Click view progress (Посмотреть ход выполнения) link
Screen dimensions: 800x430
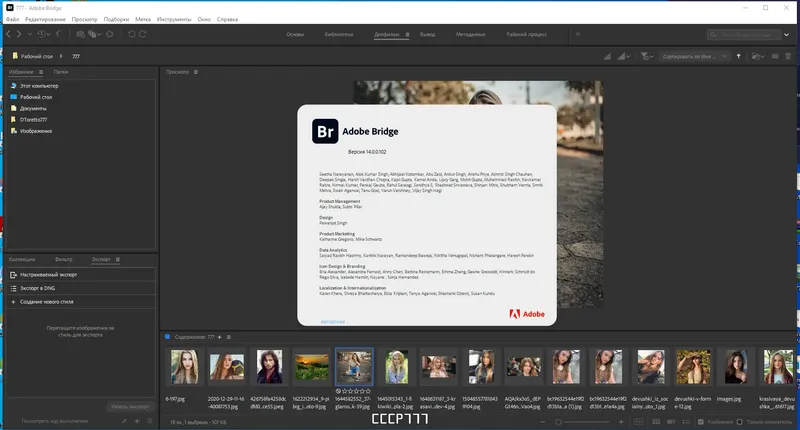[x=55, y=421]
